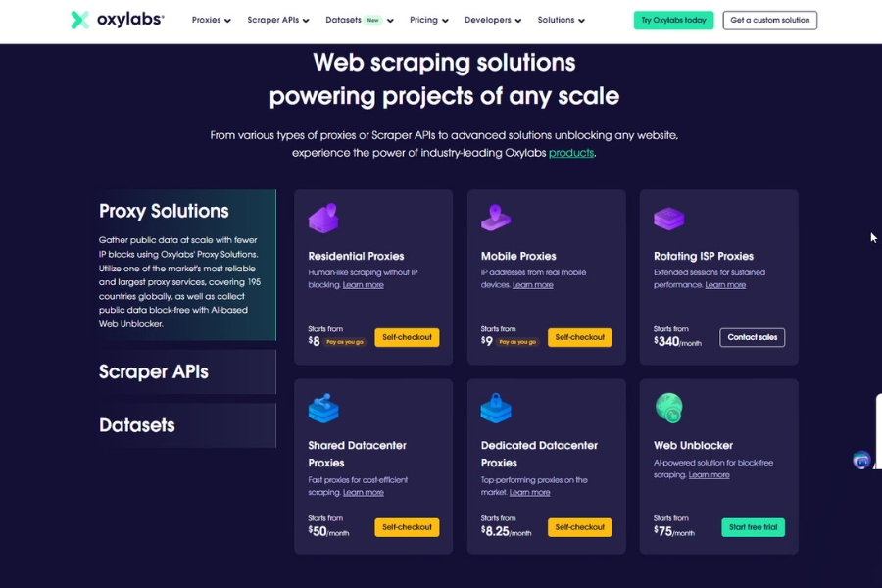The height and width of the screenshot is (588, 882).
Task: Click Pay as you go badge on Residential Proxies
Action: 344,342
